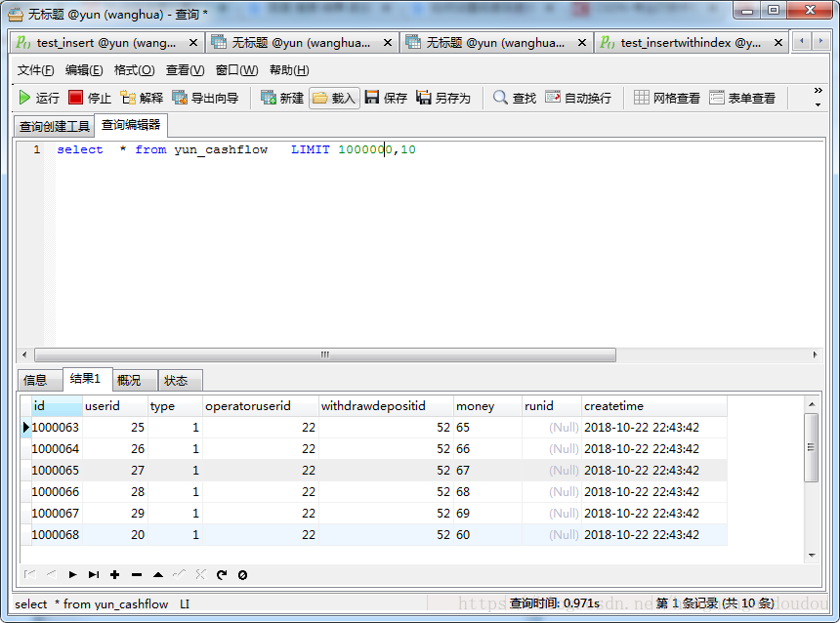Refresh the results with the reload icon
840x623 pixels.
(x=222, y=575)
